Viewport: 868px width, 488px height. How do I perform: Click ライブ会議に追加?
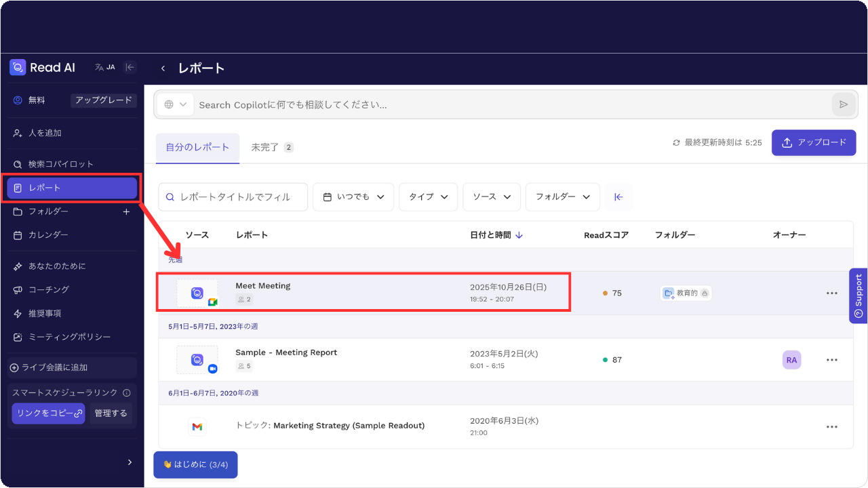(x=72, y=367)
